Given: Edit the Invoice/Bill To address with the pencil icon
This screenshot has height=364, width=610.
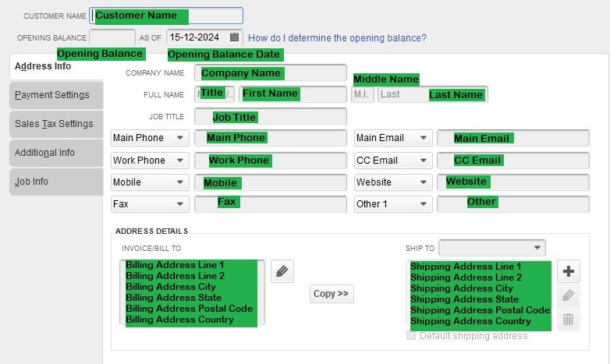Looking at the screenshot, I should [x=282, y=271].
